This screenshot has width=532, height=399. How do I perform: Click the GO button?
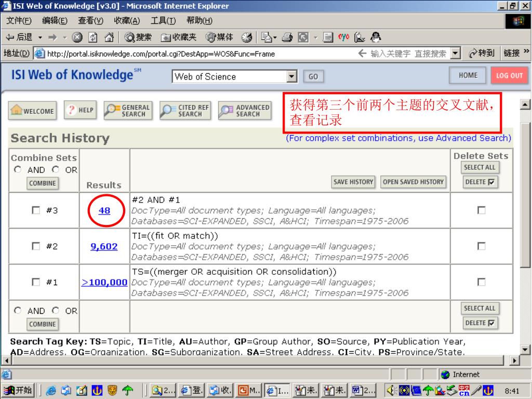pos(313,76)
